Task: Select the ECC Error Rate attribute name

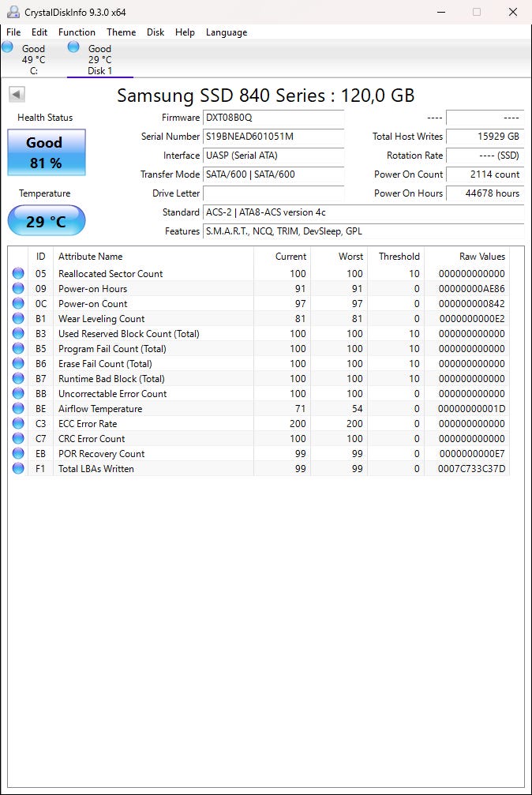Action: 88,424
